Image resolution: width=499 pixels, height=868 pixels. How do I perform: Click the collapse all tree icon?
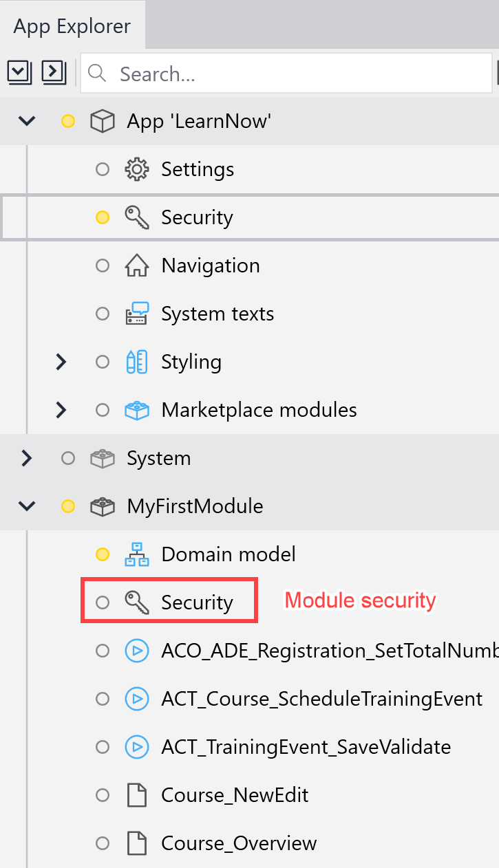click(19, 72)
